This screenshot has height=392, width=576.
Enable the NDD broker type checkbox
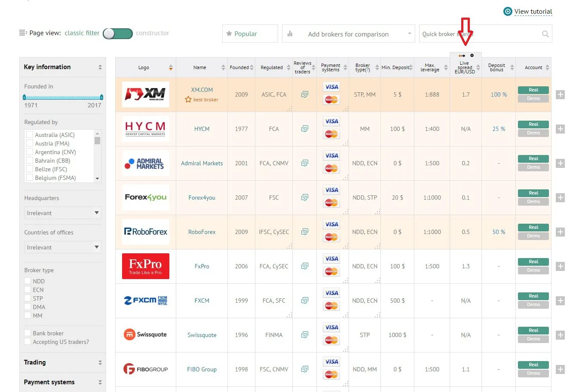(x=28, y=281)
